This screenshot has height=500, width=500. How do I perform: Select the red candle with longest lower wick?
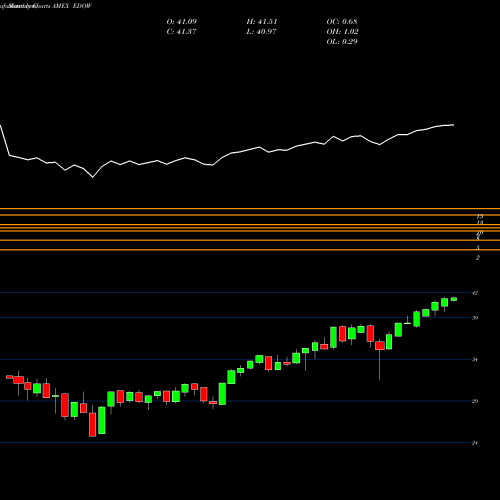(x=380, y=346)
